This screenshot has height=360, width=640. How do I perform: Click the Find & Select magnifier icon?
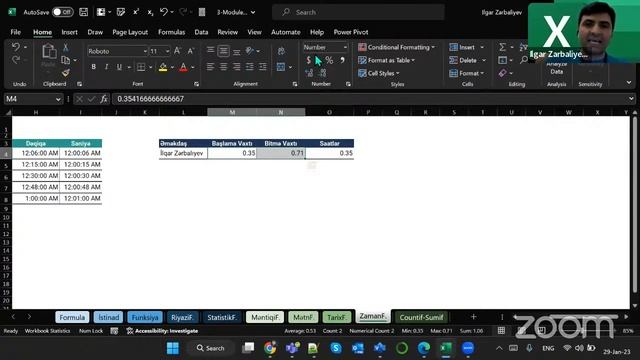524,60
